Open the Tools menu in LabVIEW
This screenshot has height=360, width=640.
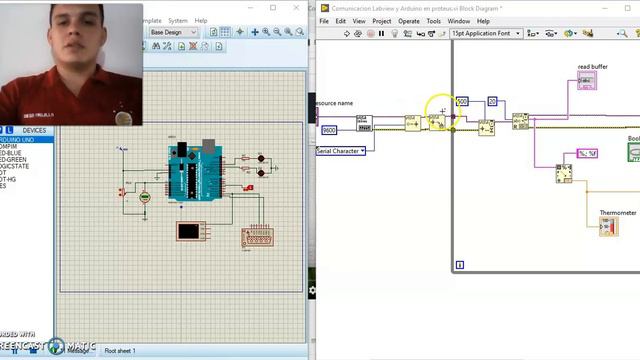(x=433, y=21)
